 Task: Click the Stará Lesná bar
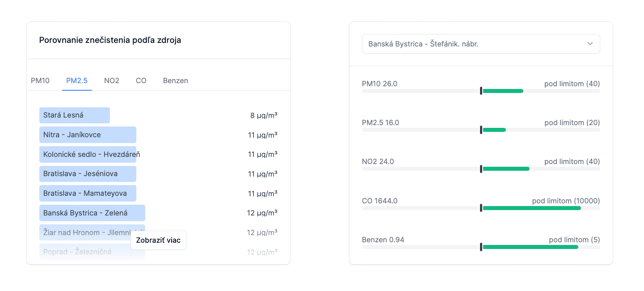coord(75,115)
